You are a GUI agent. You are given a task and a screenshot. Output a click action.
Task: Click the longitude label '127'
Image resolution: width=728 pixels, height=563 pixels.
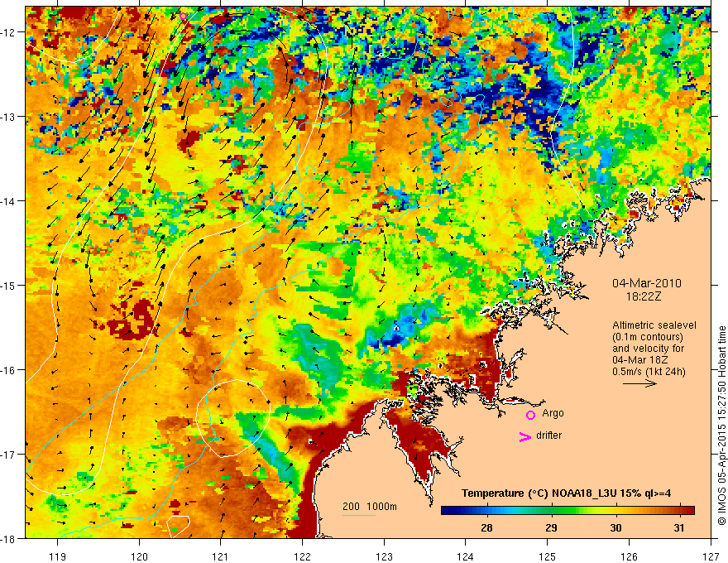(x=711, y=556)
